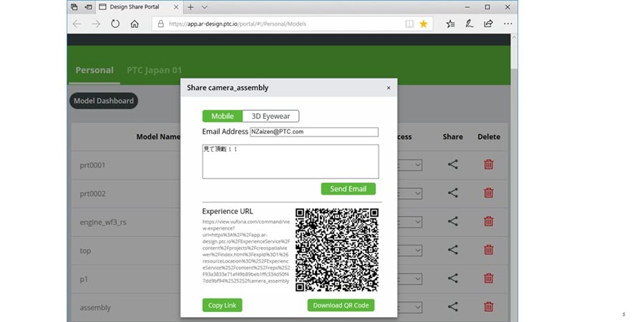644x322 pixels.
Task: Click the Download QR Code button
Action: click(x=341, y=306)
